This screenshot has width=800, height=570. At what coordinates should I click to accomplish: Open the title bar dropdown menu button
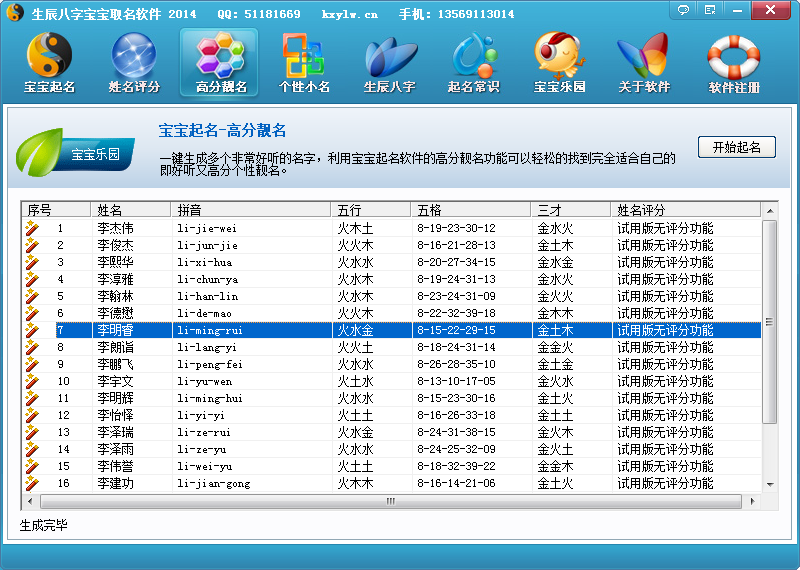(x=710, y=10)
